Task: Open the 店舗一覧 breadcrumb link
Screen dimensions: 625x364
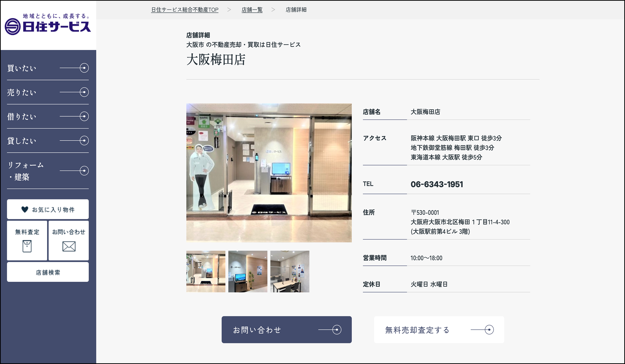Action: click(x=252, y=10)
